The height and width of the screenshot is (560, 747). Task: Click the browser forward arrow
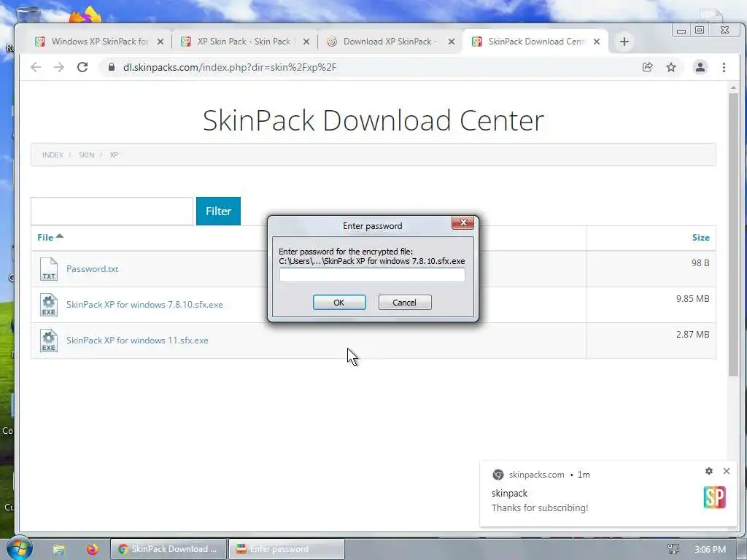coord(59,67)
